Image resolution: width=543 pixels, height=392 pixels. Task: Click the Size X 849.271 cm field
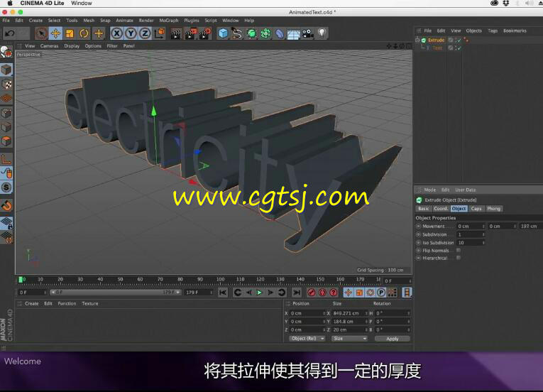tap(349, 313)
